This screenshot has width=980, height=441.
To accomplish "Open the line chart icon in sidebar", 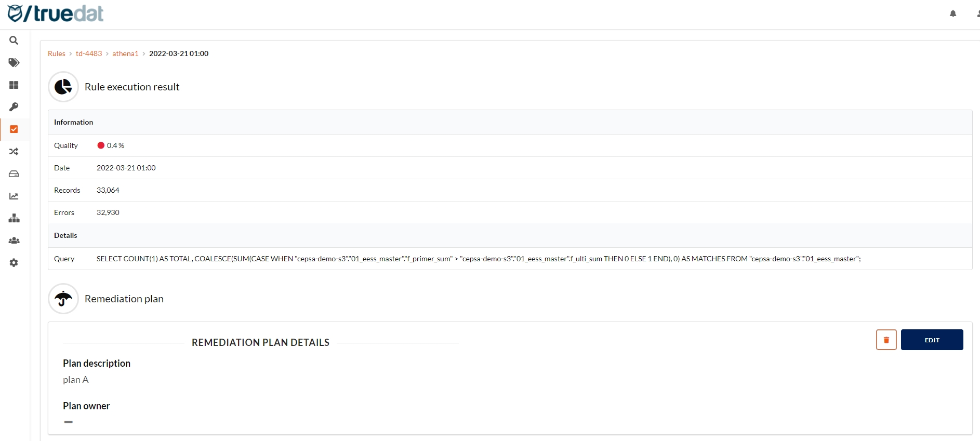I will [x=14, y=196].
